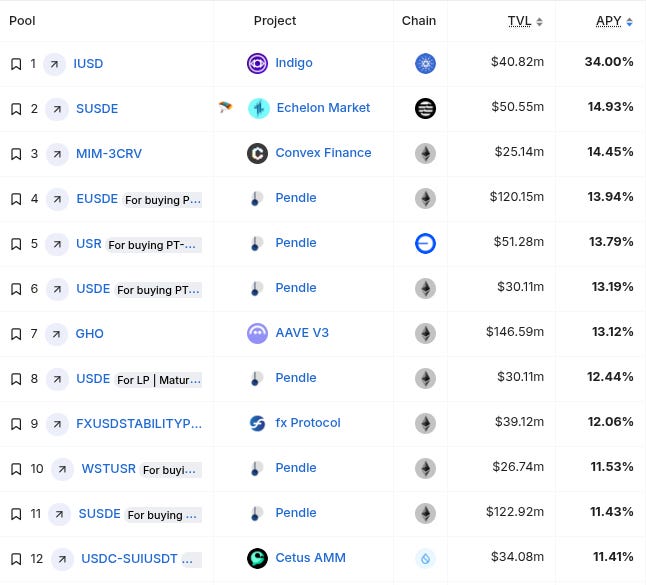Screen dimensions: 646x585
Task: Bookmark pool number 11 SUSDE
Action: click(16, 514)
